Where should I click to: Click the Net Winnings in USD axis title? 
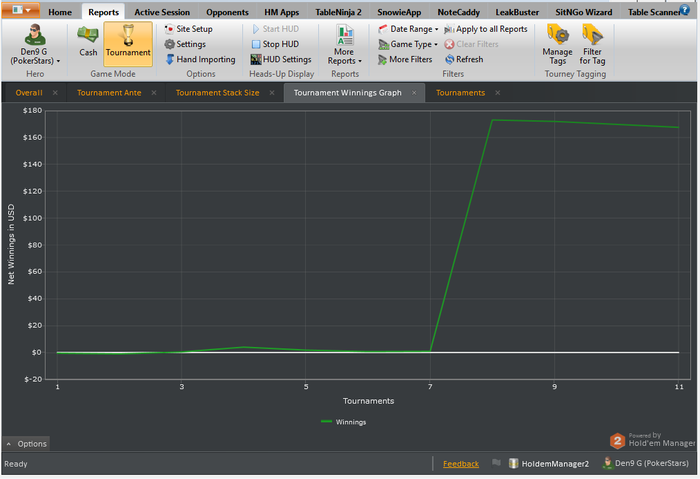click(x=11, y=244)
